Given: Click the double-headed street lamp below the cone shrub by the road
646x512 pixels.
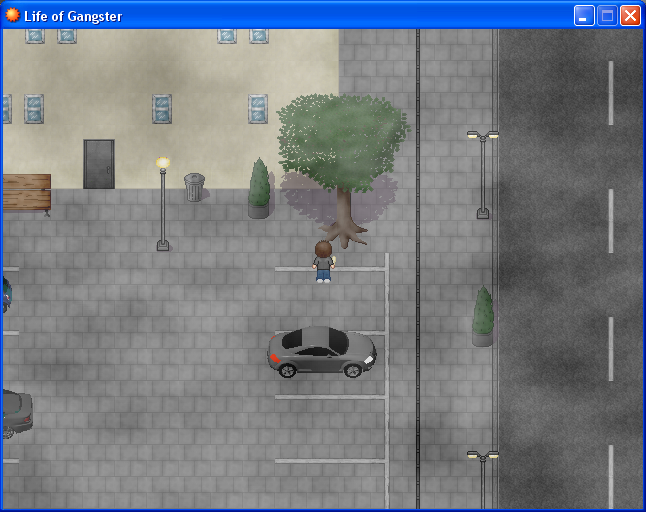Looking at the screenshot, I should [483, 479].
